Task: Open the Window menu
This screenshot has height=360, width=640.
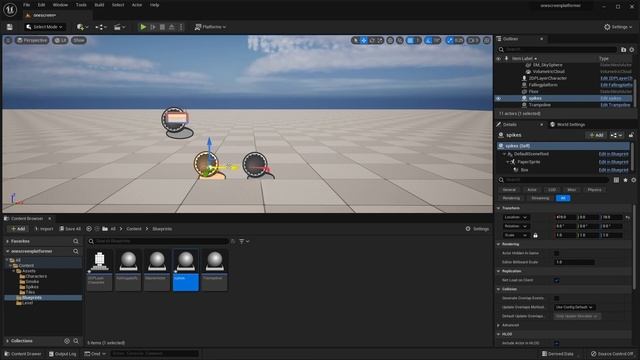Action: [60, 5]
